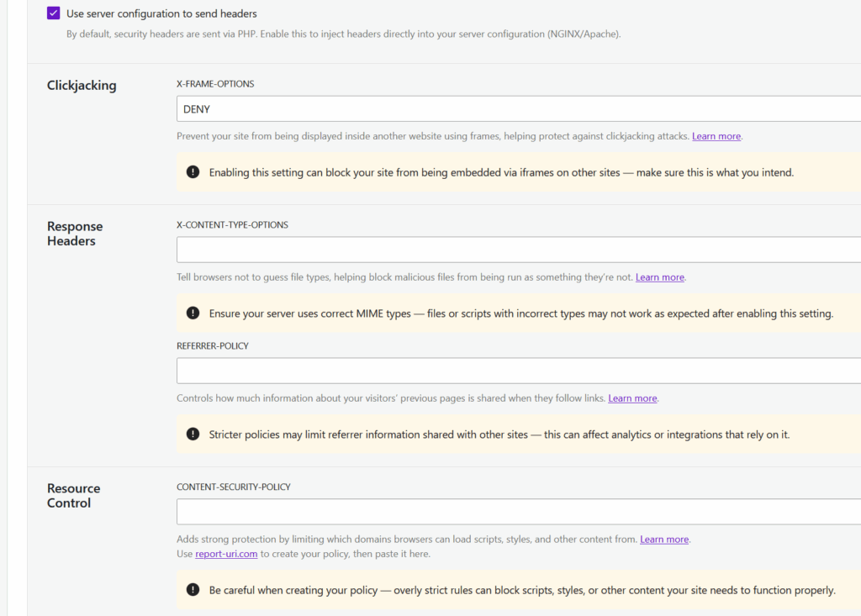Select the Response Headers section heading
861x616 pixels.
tap(75, 234)
